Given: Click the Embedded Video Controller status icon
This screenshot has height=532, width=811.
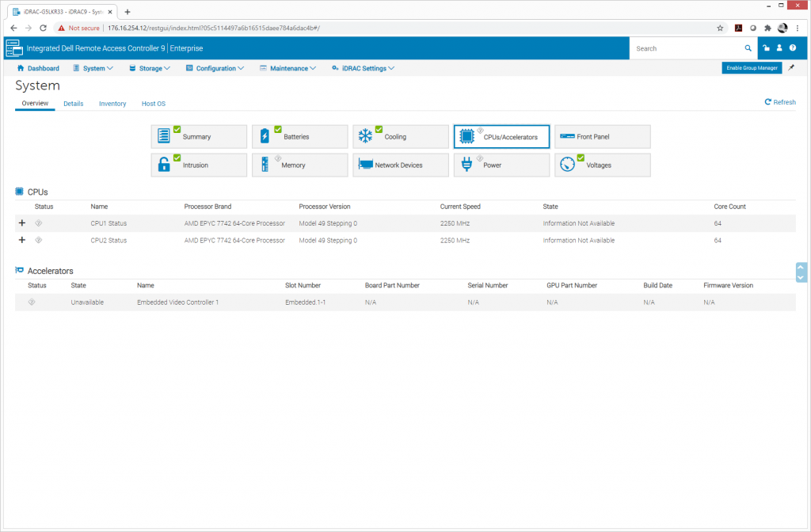Looking at the screenshot, I should coord(32,302).
